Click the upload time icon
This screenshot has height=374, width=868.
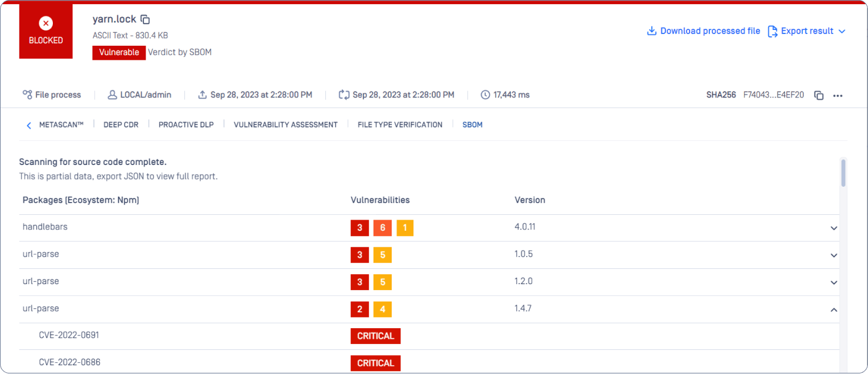[x=203, y=95]
